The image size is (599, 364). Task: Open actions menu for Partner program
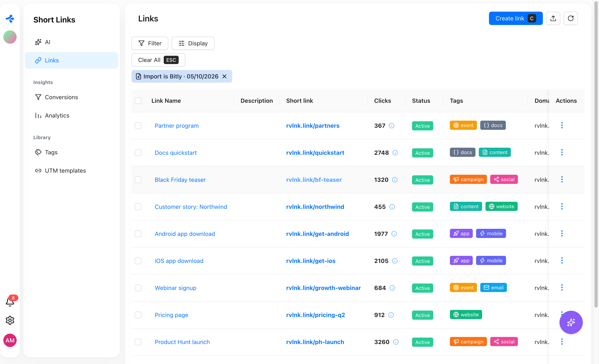click(x=562, y=125)
